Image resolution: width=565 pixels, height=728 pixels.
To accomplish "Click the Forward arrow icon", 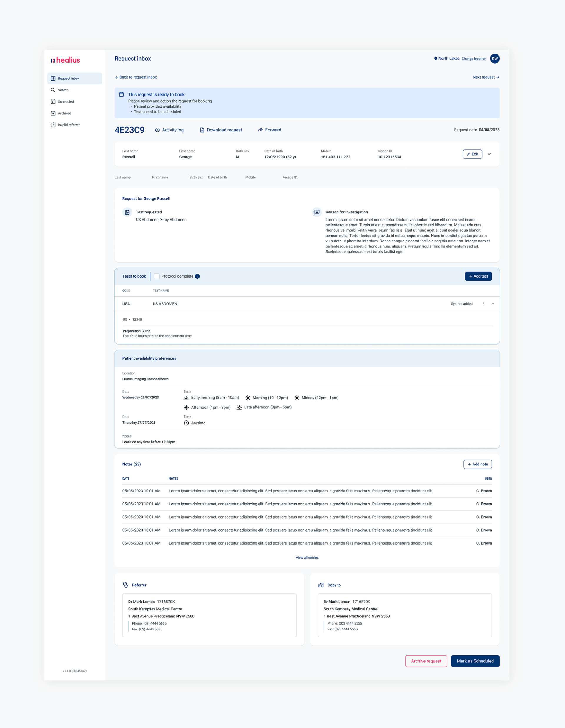I will pyautogui.click(x=260, y=130).
